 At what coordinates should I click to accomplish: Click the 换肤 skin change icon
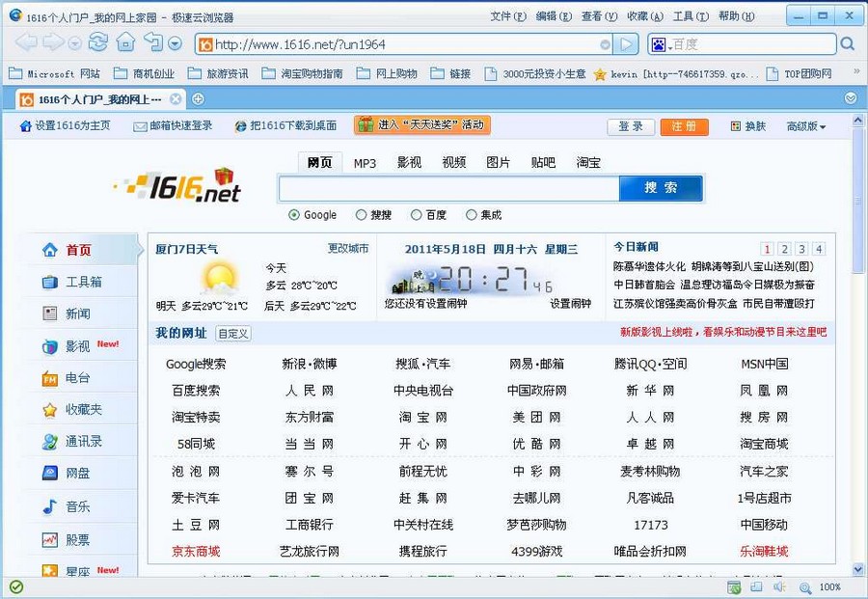click(736, 126)
